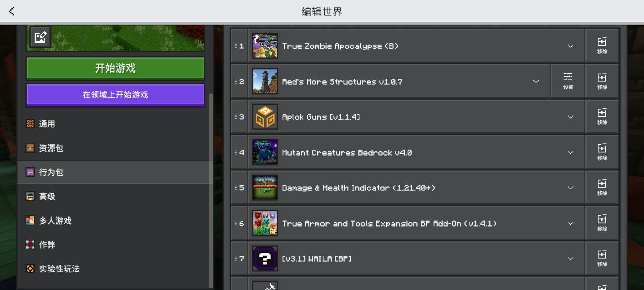Click the Damage & Health Indicator thumbnail

[265, 188]
